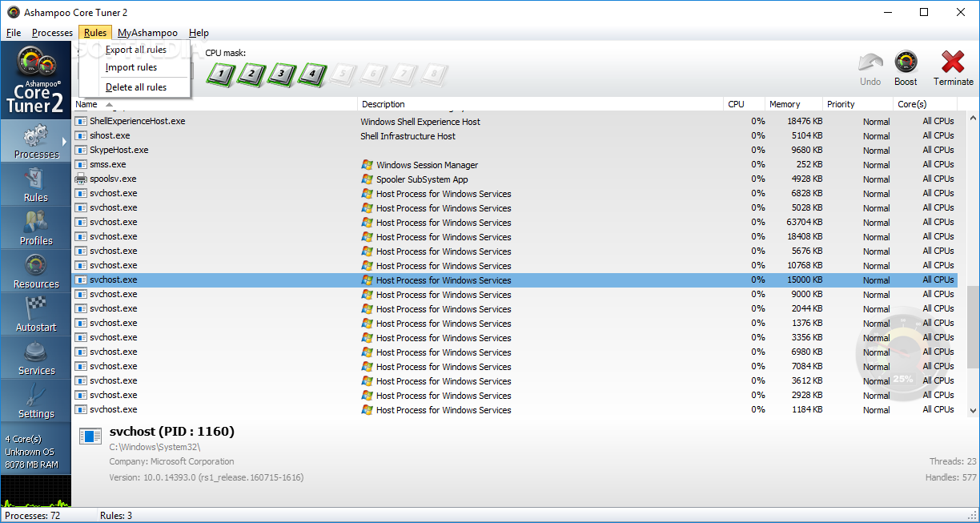Choose Delete all rules
This screenshot has width=980, height=523.
pos(135,87)
